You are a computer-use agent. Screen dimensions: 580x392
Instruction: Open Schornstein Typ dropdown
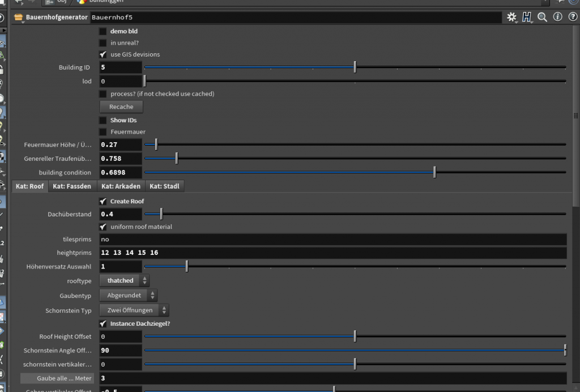click(x=134, y=310)
